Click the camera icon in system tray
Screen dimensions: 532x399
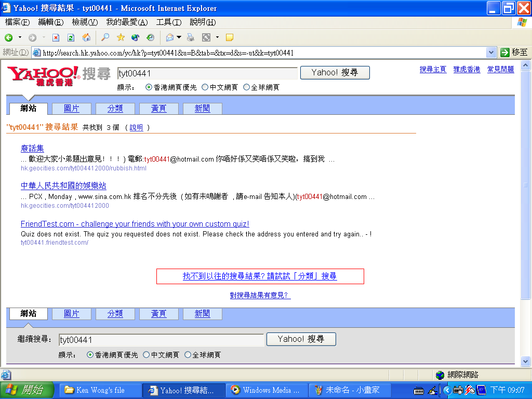[458, 390]
